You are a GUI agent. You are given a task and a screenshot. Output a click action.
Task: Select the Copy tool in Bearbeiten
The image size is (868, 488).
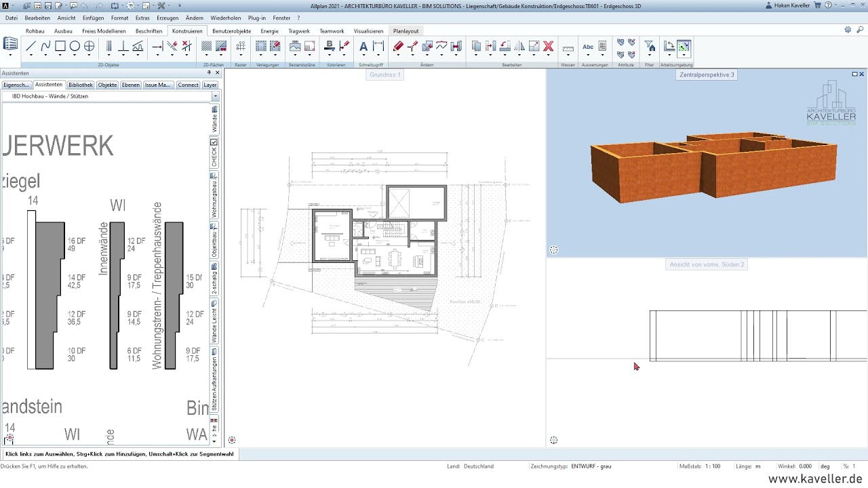[x=476, y=46]
